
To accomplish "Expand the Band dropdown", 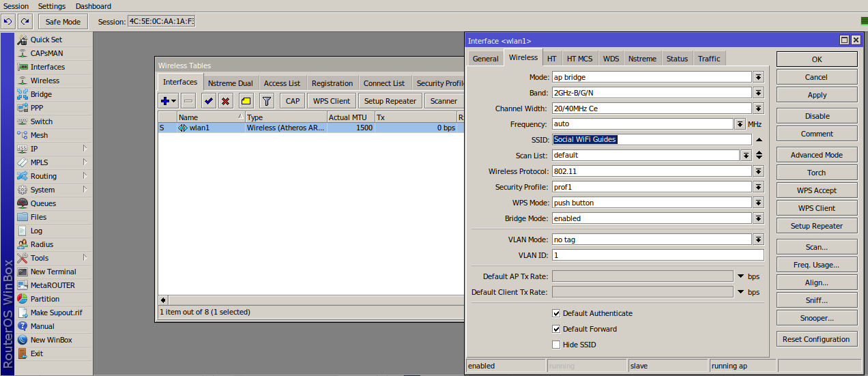I will point(758,93).
